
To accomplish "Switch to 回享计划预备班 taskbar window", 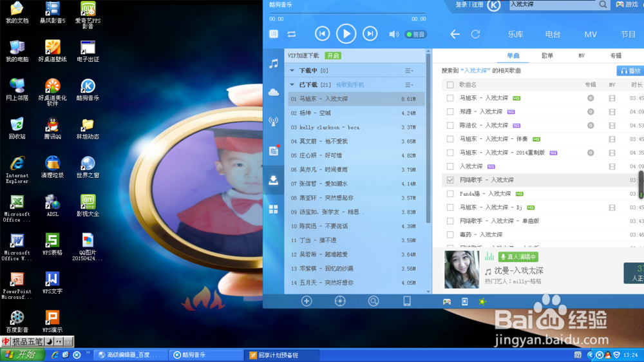I will click(x=283, y=355).
